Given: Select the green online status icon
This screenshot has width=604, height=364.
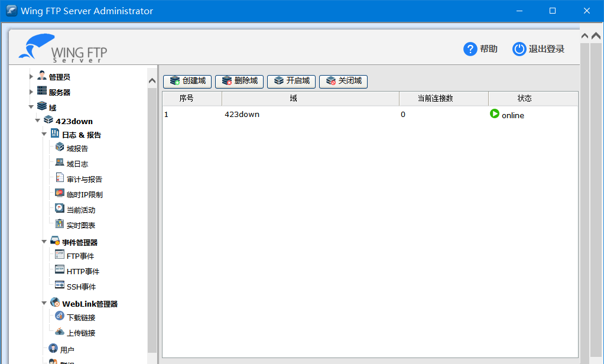Looking at the screenshot, I should pyautogui.click(x=495, y=114).
